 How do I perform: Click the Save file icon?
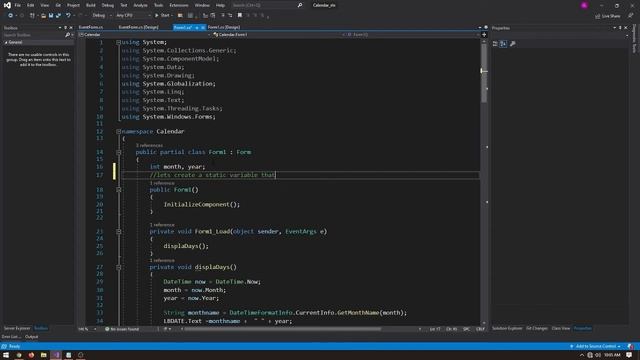pyautogui.click(x=51, y=16)
